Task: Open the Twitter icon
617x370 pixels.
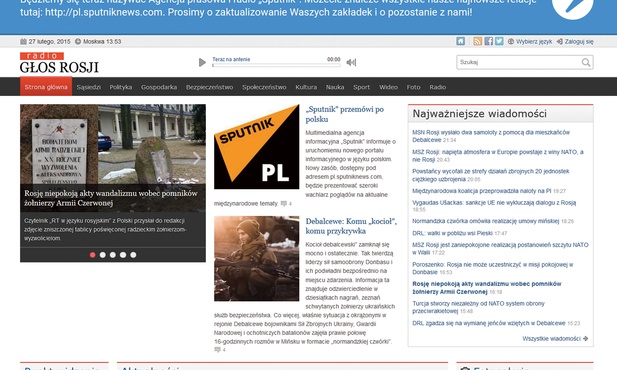Action: pyautogui.click(x=499, y=41)
